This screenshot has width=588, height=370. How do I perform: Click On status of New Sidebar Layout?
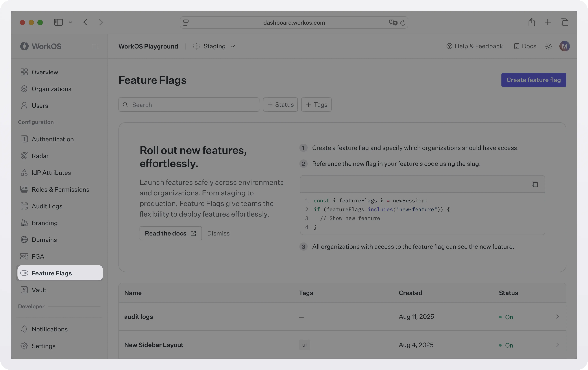506,345
